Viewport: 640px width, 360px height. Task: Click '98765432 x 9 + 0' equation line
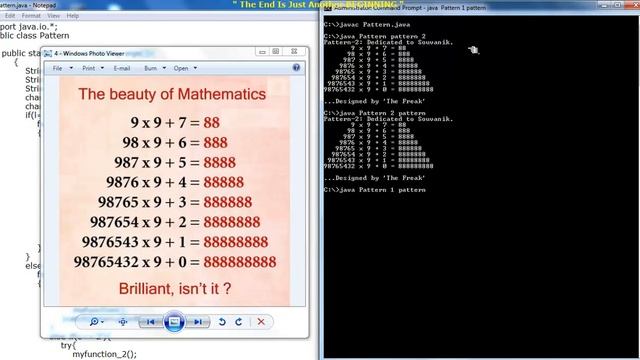[x=175, y=262]
